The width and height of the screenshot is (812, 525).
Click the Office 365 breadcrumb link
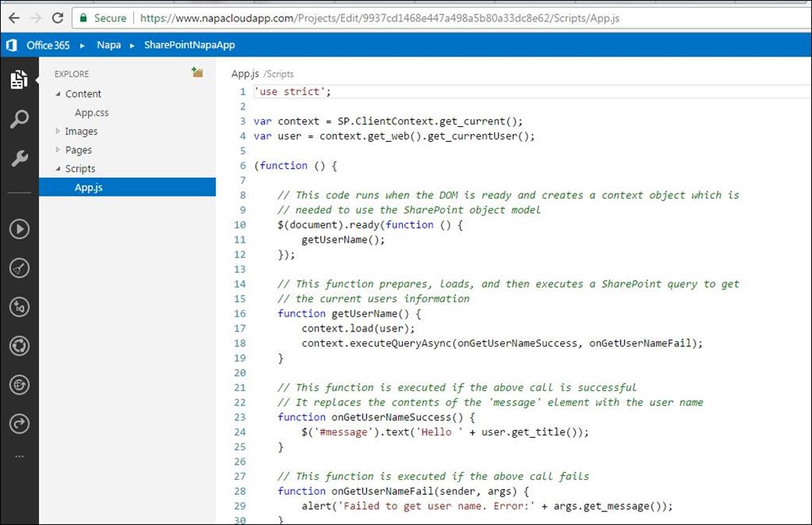pyautogui.click(x=48, y=45)
